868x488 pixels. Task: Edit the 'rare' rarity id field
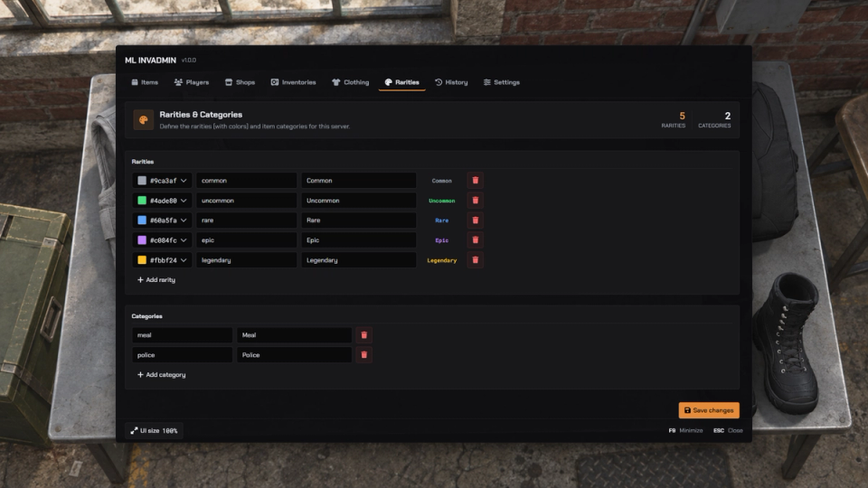click(x=246, y=221)
